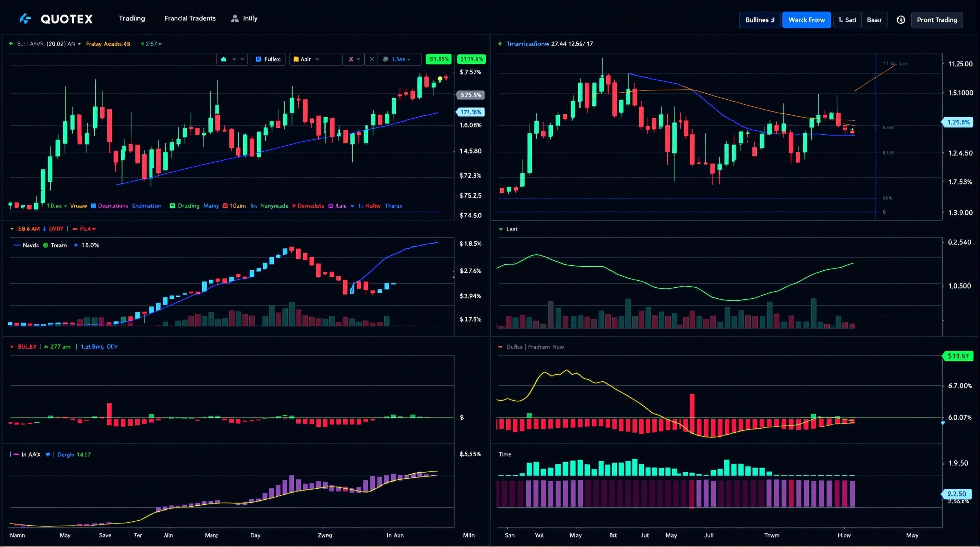
Task: Click the yellow flag icon next to Aolr
Action: (296, 59)
